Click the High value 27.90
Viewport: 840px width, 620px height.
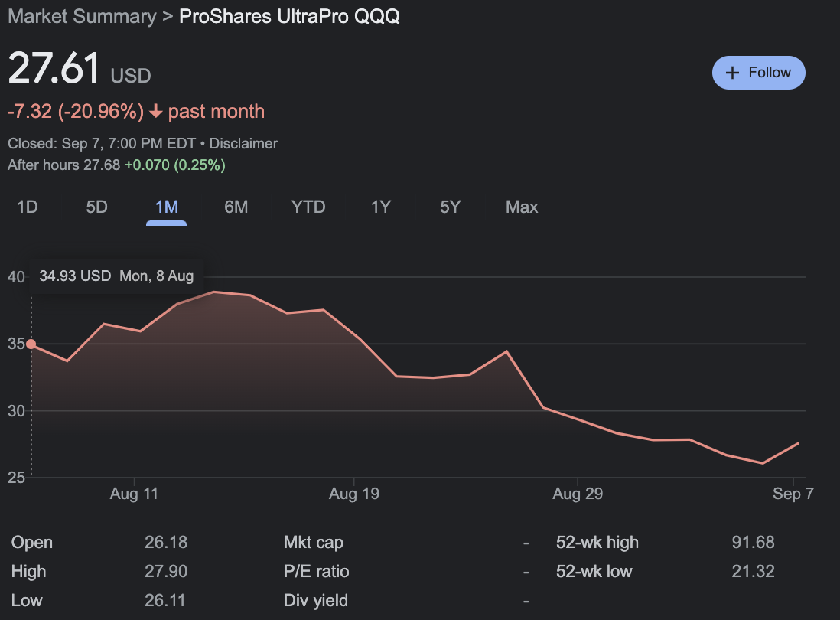[x=166, y=571]
